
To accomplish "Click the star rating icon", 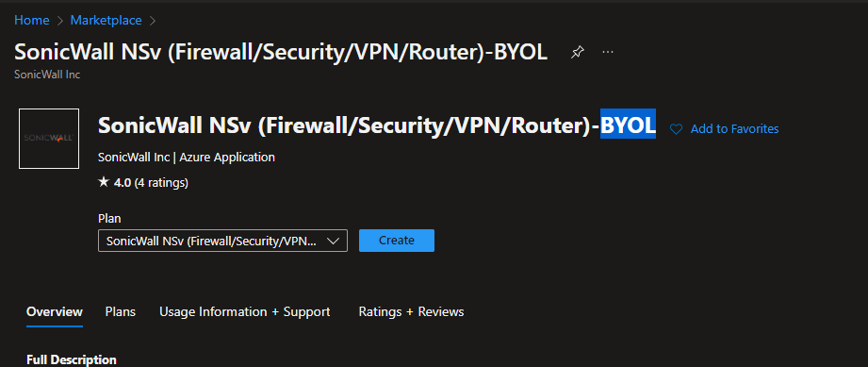I will (x=104, y=182).
